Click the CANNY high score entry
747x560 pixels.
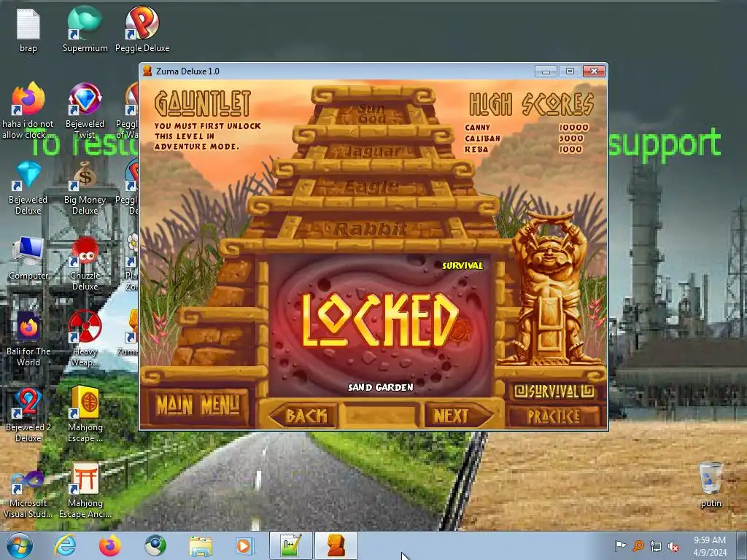[527, 127]
